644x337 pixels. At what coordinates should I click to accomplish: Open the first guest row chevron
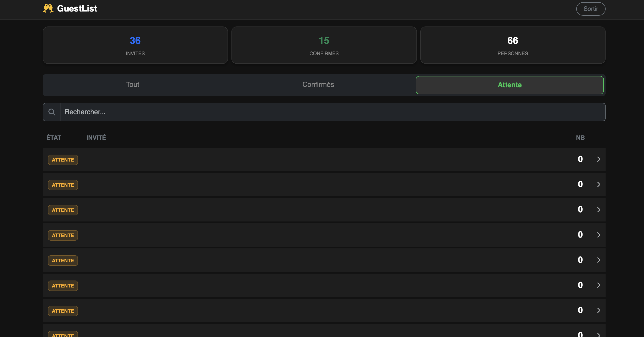click(598, 159)
